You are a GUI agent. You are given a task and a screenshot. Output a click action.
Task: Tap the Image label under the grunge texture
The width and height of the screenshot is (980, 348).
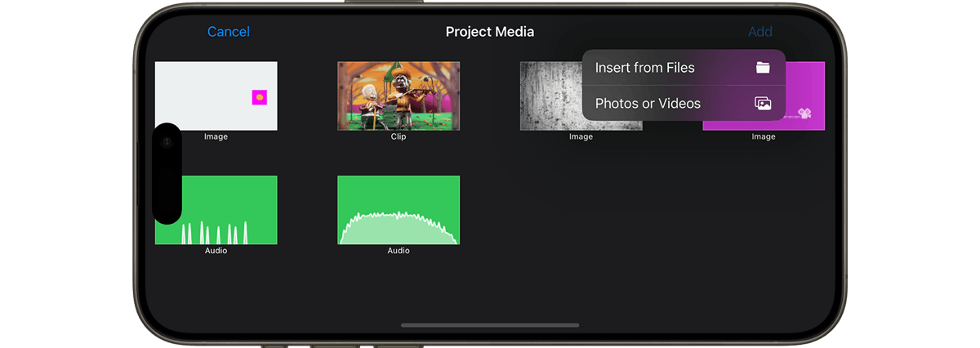[x=581, y=136]
